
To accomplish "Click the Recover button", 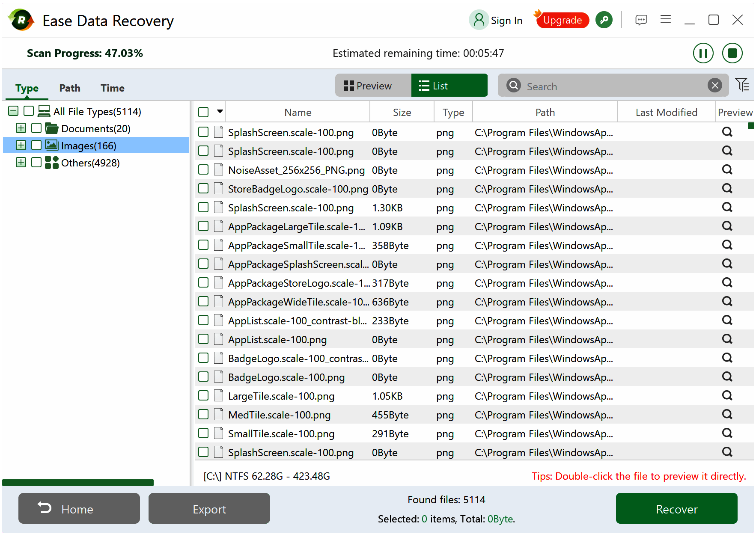I will [676, 509].
